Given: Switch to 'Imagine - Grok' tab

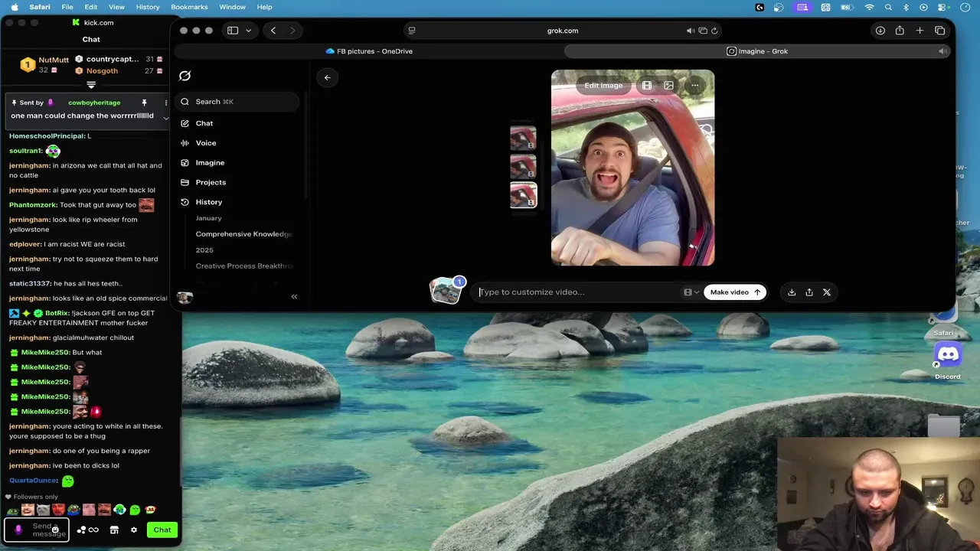Looking at the screenshot, I should (x=757, y=51).
